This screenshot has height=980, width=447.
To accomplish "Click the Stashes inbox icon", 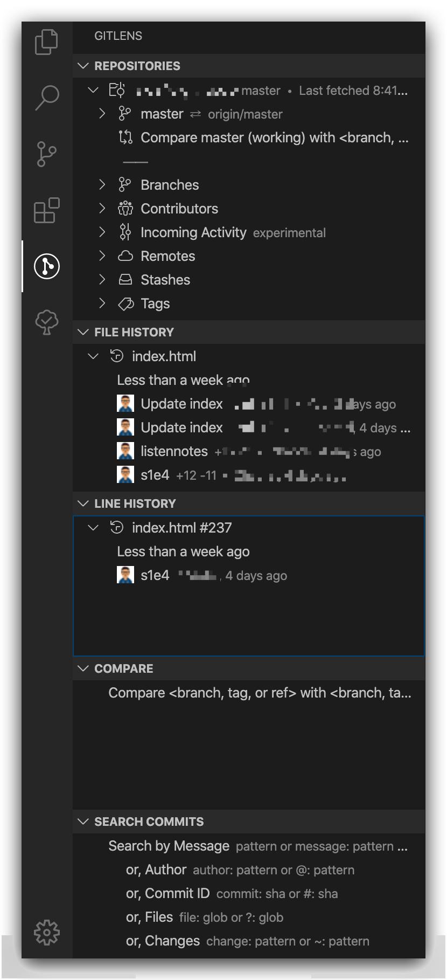I will pos(125,280).
